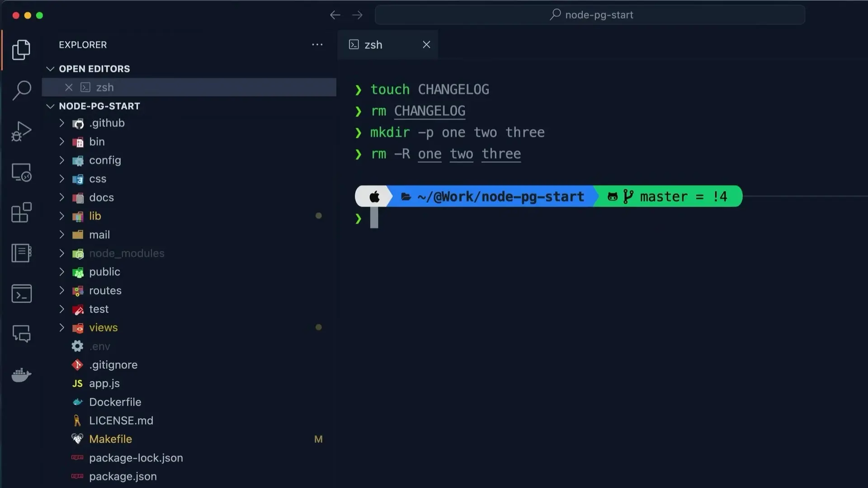Click the underlined 'one' path in terminal
Image resolution: width=868 pixels, height=488 pixels.
429,154
